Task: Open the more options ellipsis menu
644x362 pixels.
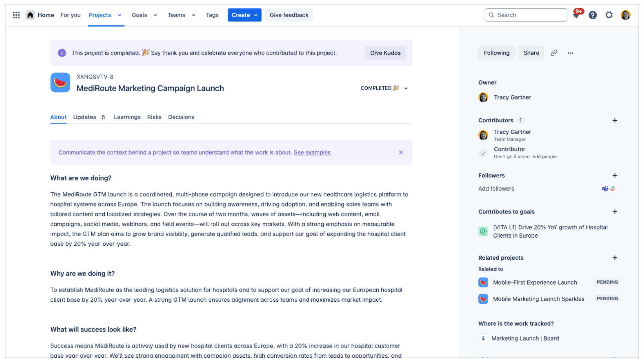Action: tap(570, 53)
